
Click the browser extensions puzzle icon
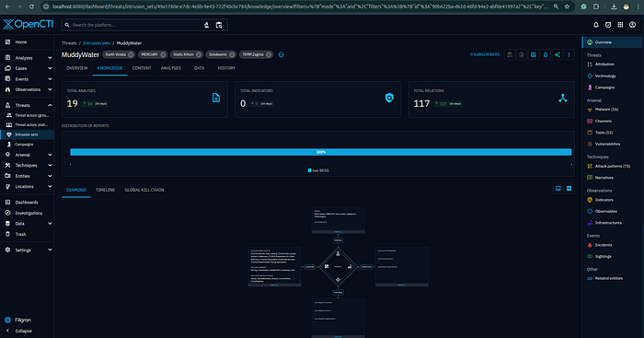596,6
